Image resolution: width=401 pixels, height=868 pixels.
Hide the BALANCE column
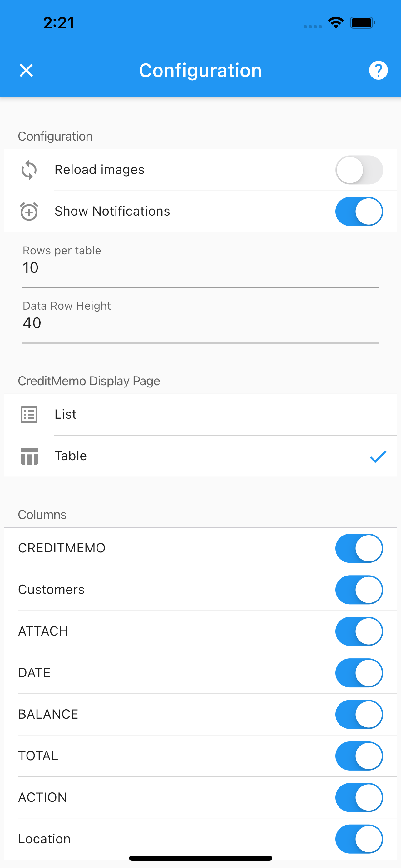point(359,714)
